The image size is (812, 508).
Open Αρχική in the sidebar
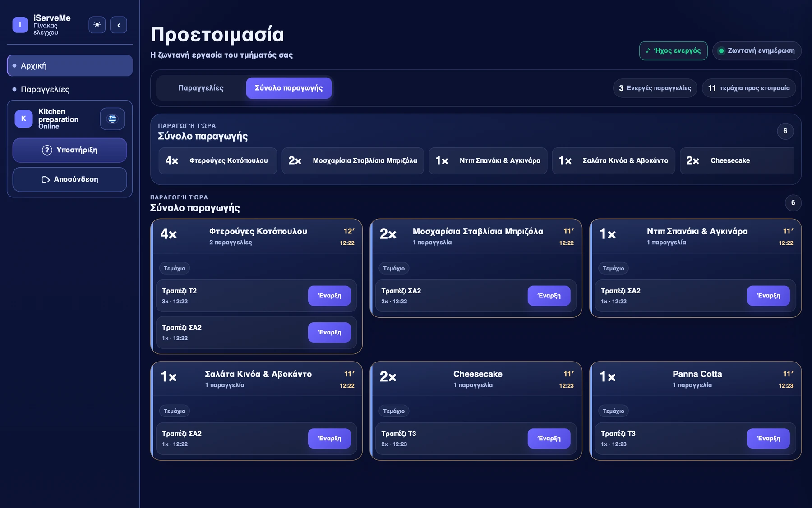(70, 66)
